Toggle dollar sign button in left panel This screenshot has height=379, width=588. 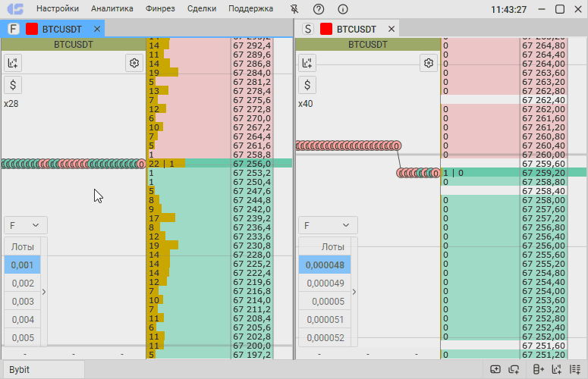click(13, 85)
